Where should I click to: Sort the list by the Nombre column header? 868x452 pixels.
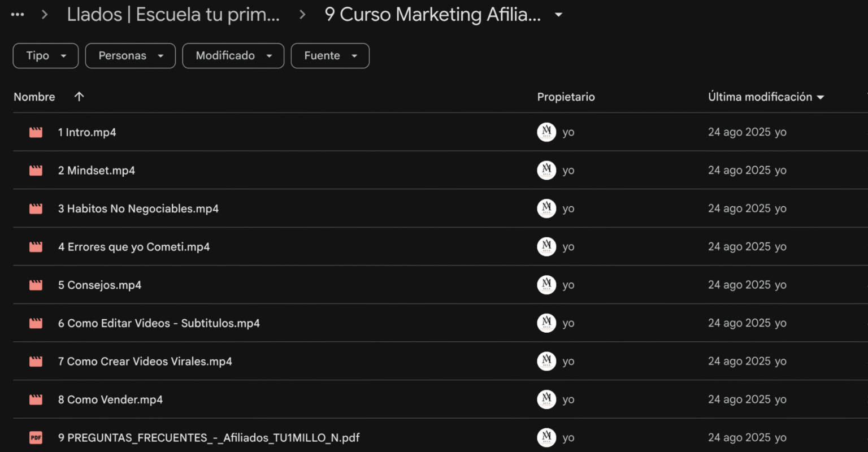34,97
